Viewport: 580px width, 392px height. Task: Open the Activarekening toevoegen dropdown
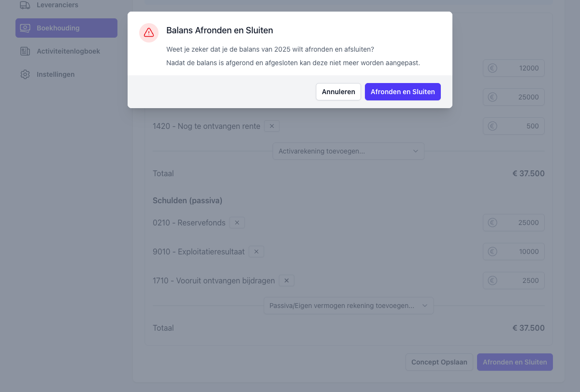pos(348,151)
